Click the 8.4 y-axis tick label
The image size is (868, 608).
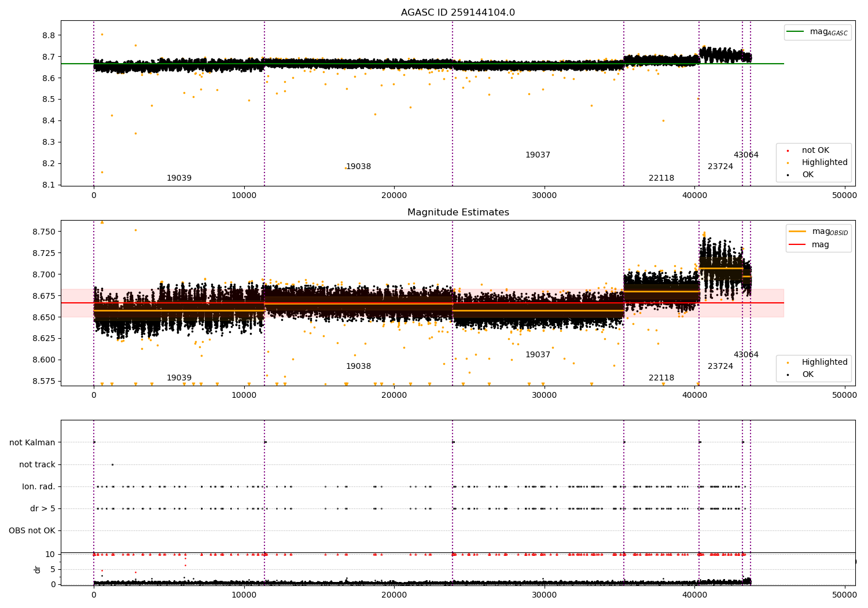pyautogui.click(x=49, y=121)
